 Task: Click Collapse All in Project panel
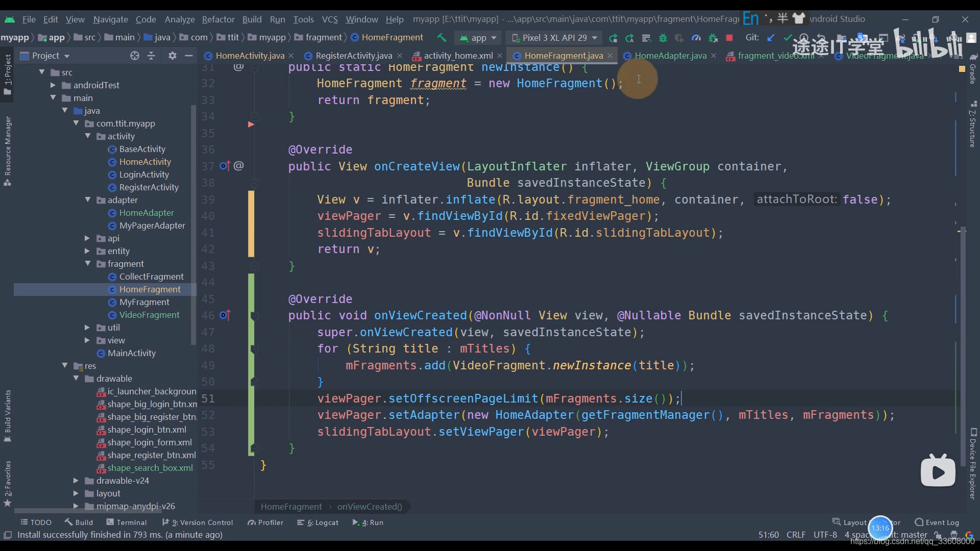[x=151, y=56]
